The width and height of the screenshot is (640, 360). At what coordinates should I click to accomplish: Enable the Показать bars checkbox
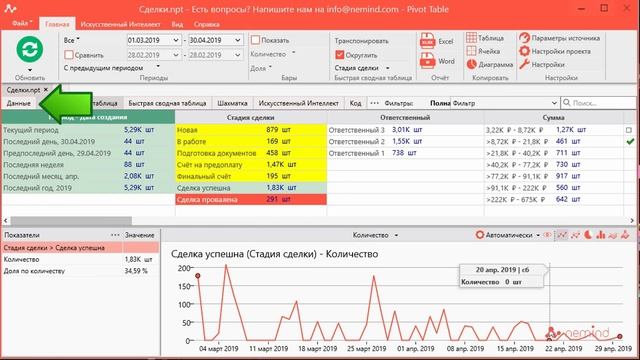[255, 40]
